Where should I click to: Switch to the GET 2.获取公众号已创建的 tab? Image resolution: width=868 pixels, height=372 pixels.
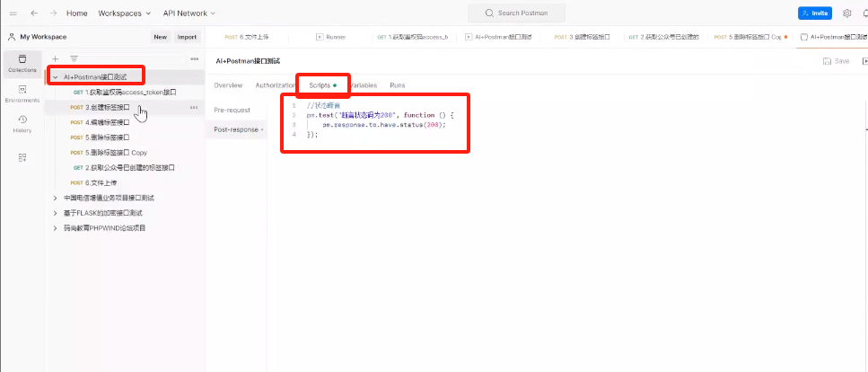pos(663,37)
